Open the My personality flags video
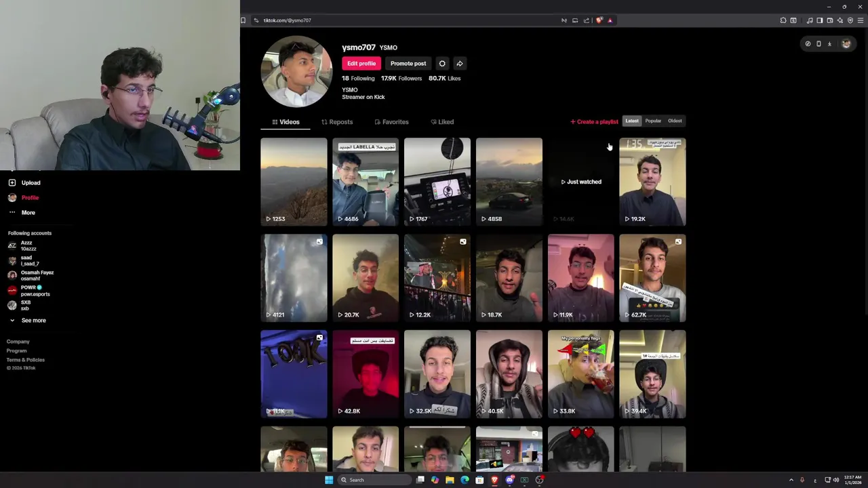This screenshot has width=868, height=488. click(x=581, y=374)
